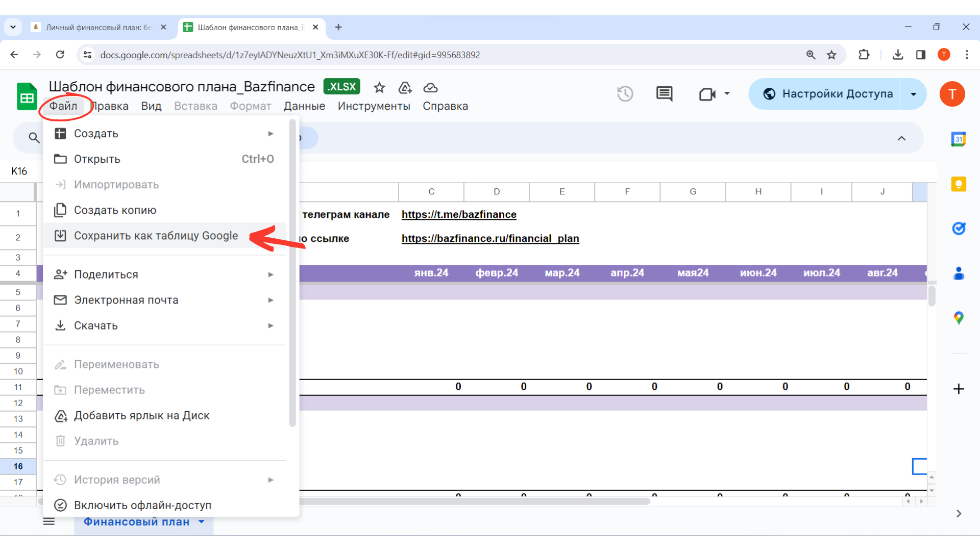This screenshot has width=980, height=551.
Task: Open the t.me/bazfinance link
Action: coord(458,214)
